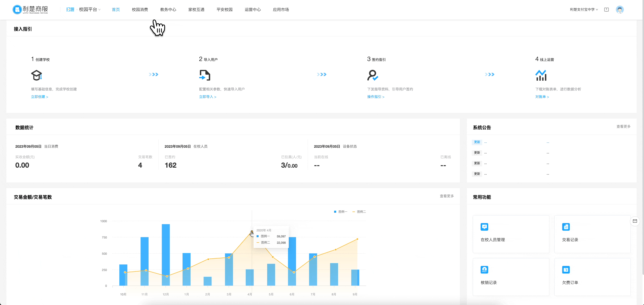Open the 交易记录 shortcut card
Screen dimensions: 644x305
click(x=592, y=234)
